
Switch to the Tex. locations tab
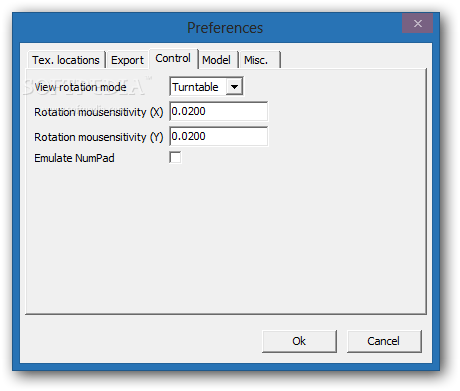coord(66,60)
